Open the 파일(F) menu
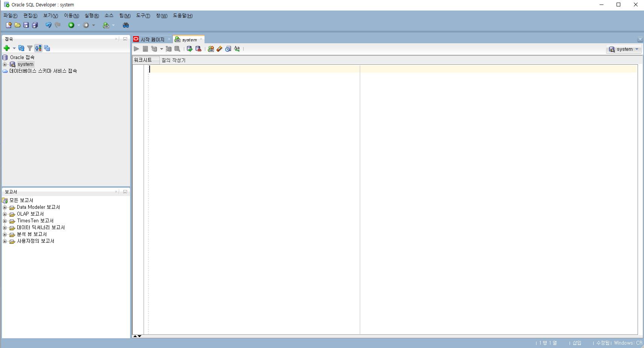 (11, 15)
